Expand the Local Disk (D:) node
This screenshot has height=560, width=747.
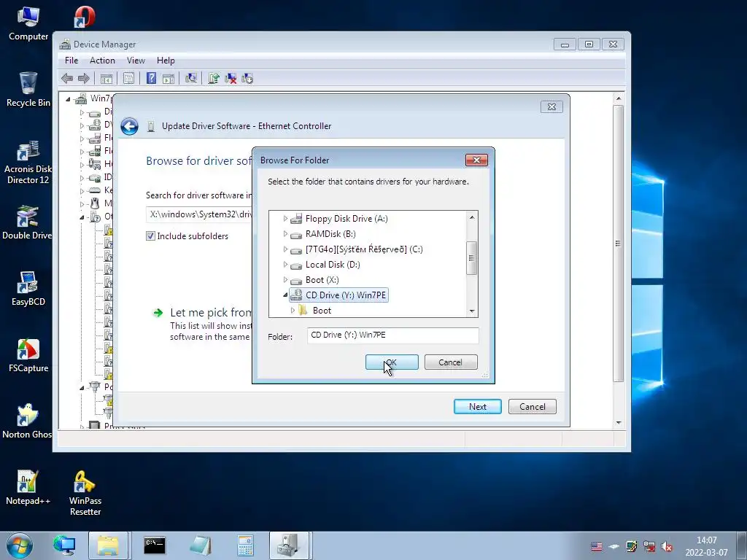click(285, 265)
